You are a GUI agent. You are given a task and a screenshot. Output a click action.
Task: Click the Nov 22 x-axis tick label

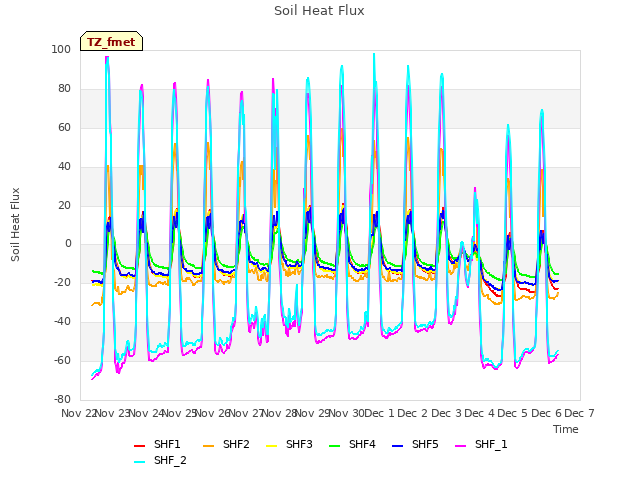78,413
